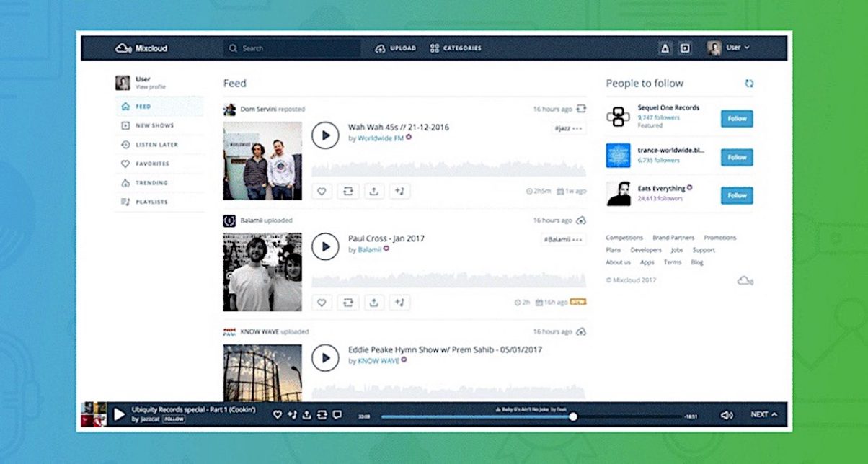
Task: Add Paul Cross show to a playlist
Action: 399,302
